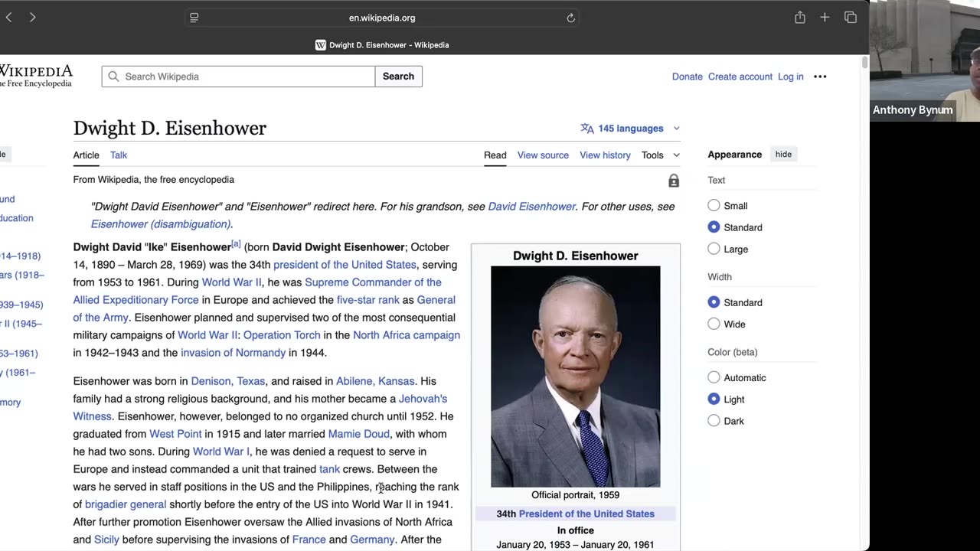Viewport: 980px width, 551px height.
Task: Open the Eisenhower (disambiguation) link
Action: pyautogui.click(x=160, y=224)
